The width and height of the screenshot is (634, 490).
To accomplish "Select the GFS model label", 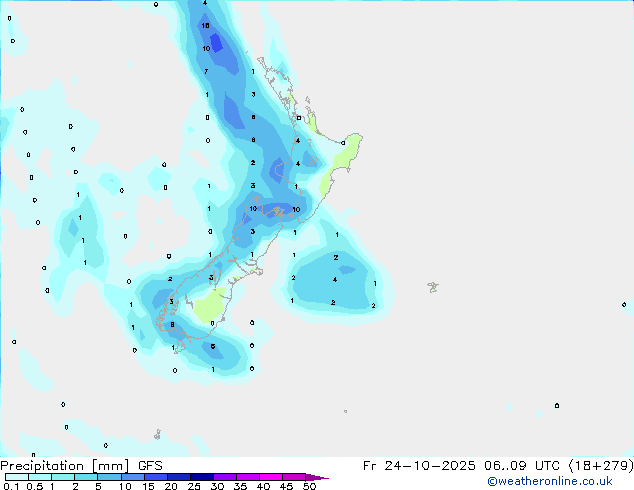I will (x=150, y=465).
